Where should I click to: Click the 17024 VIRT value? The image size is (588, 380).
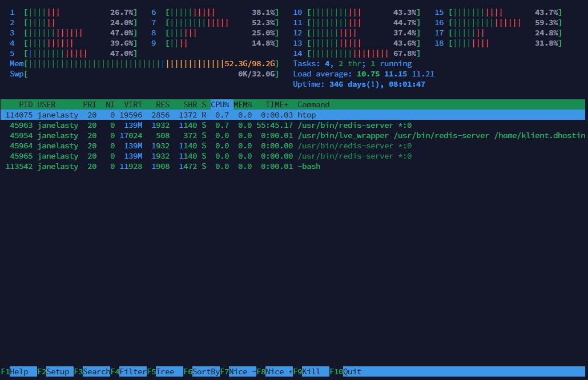click(131, 136)
